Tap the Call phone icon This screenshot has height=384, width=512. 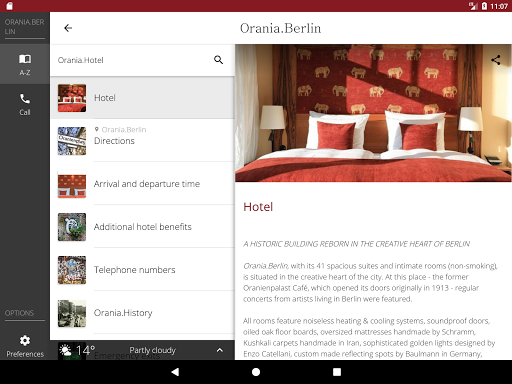tap(25, 99)
